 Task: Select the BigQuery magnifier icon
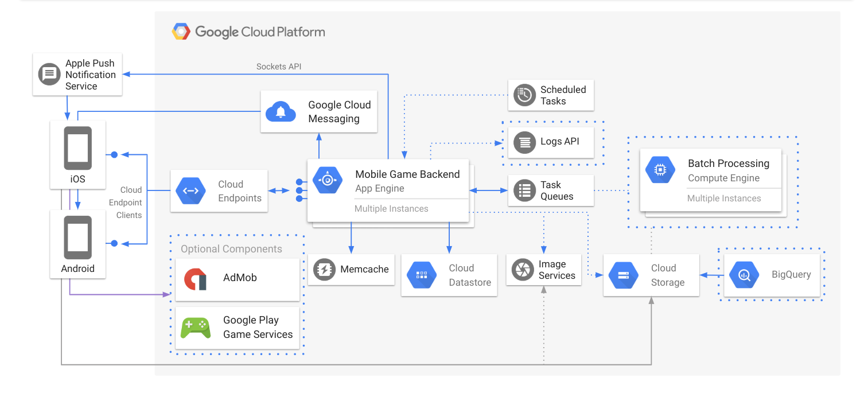744,275
